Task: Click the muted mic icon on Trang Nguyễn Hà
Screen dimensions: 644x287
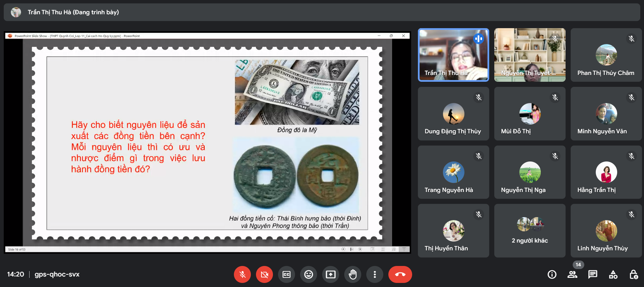Action: coord(479,156)
